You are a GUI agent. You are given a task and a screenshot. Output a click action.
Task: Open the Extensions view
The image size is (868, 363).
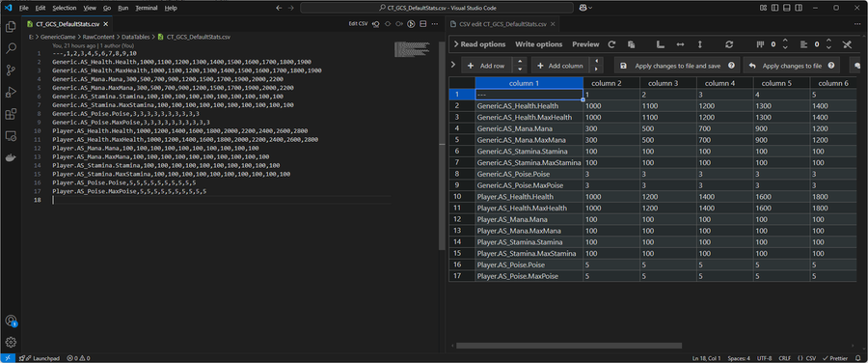point(10,114)
